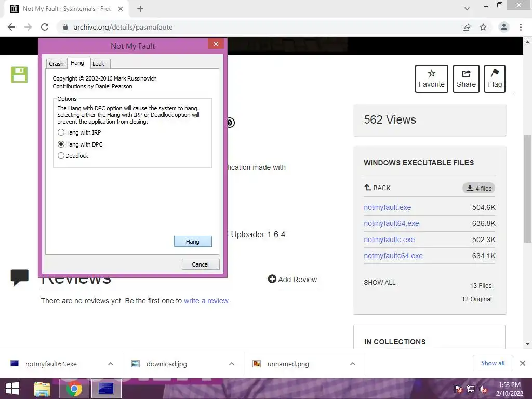Open the taskbar clock and date
Screen dimensions: 532x399
coord(510,389)
